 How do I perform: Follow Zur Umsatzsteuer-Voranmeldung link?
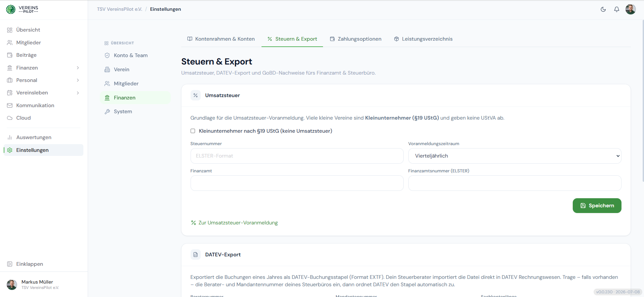click(234, 223)
